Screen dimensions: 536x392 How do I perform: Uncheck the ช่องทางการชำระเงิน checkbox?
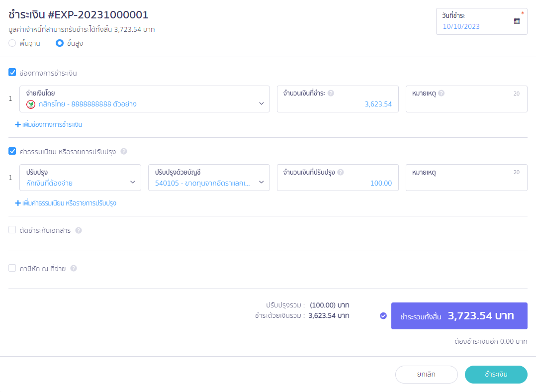pos(12,73)
